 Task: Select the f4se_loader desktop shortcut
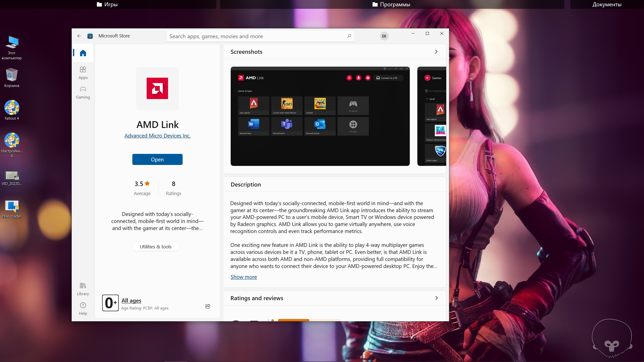click(x=12, y=209)
